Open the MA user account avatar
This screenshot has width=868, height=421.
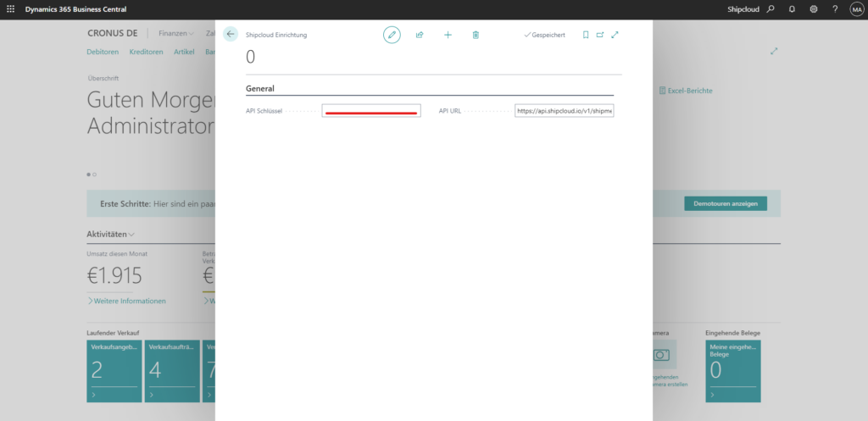(x=856, y=8)
